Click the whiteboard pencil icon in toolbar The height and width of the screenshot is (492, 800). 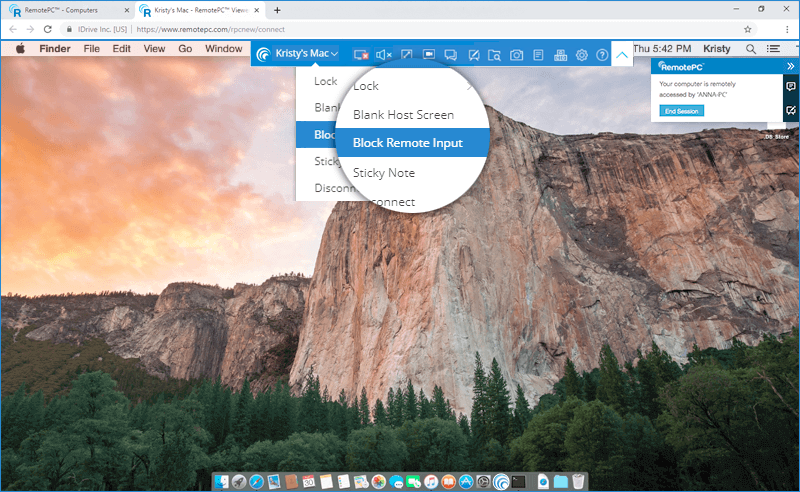473,55
